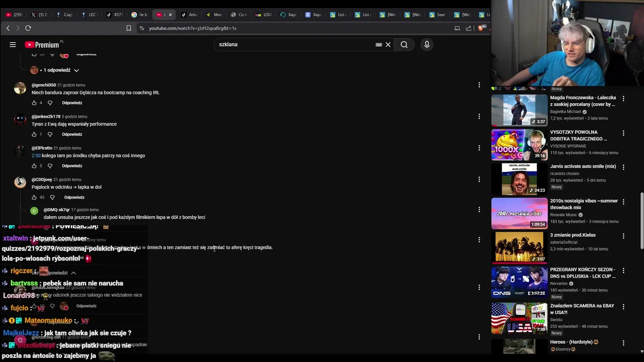This screenshot has width=644, height=362.
Task: Open the on-screen keyboard icon in search
Action: (379, 45)
